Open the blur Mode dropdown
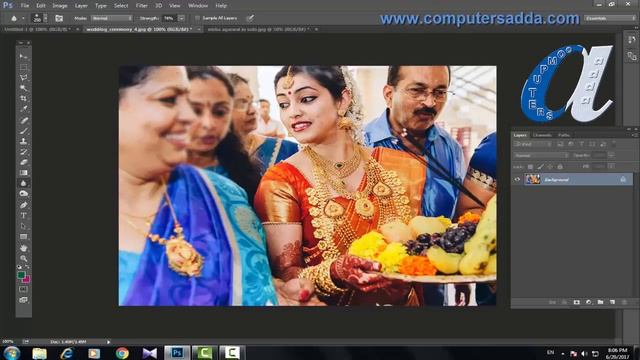 click(x=111, y=18)
